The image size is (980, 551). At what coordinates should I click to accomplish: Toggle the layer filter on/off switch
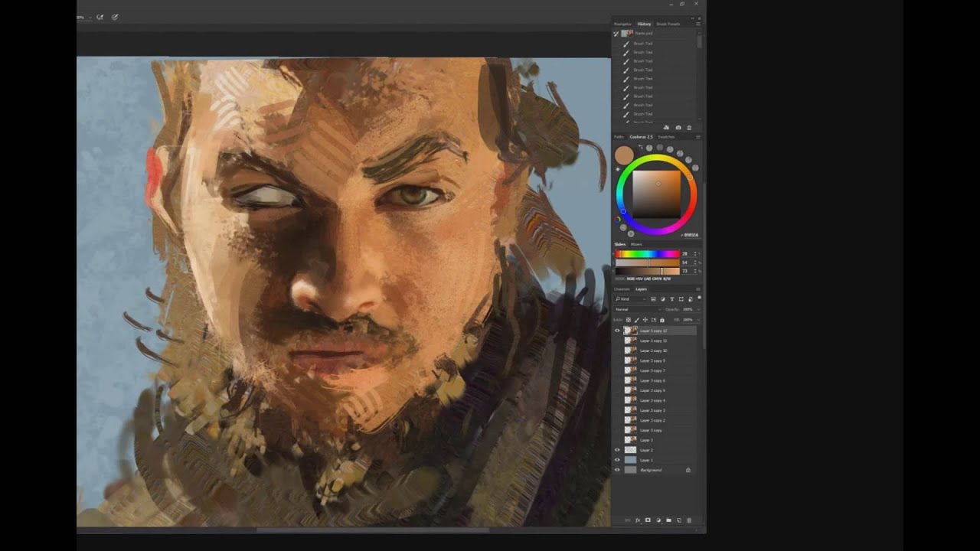699,298
